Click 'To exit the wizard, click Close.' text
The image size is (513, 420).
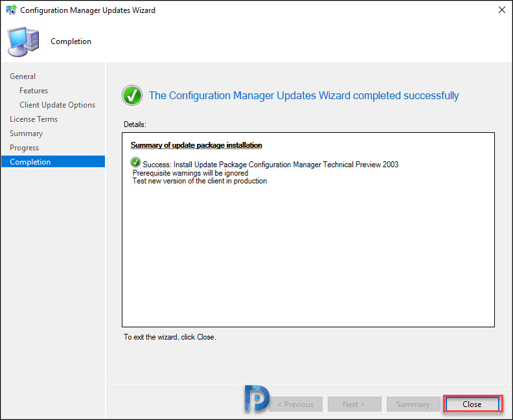point(170,337)
